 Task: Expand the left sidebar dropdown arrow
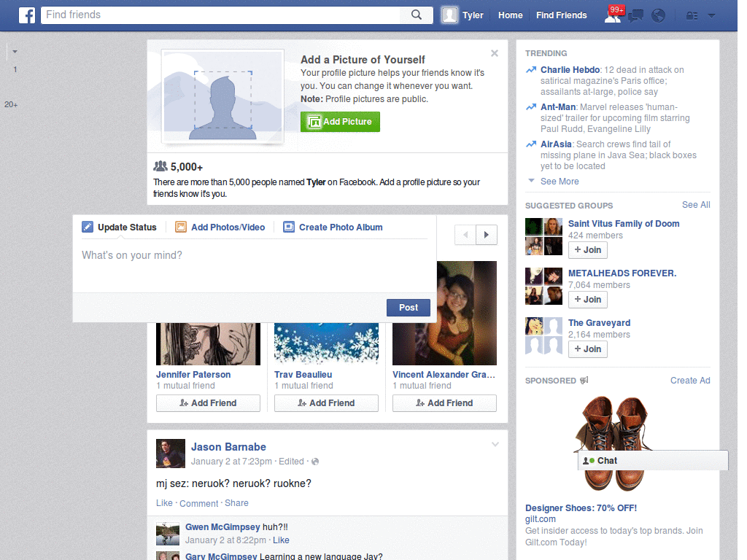(15, 52)
